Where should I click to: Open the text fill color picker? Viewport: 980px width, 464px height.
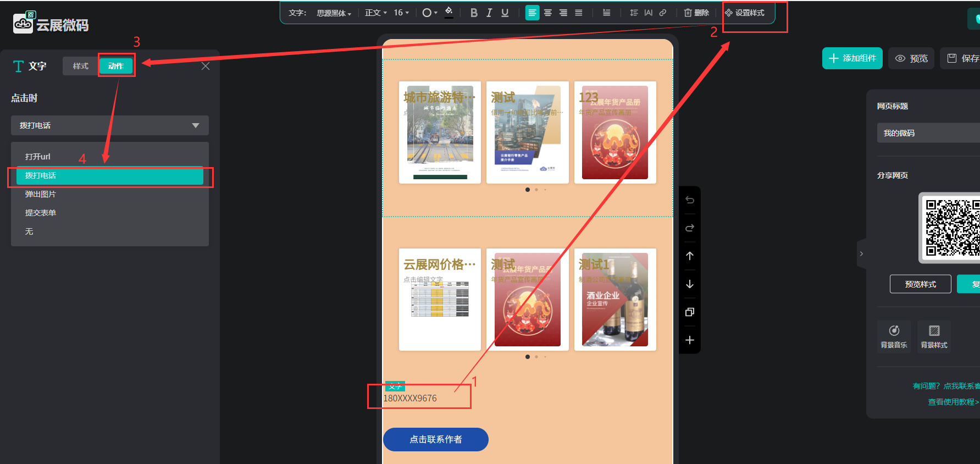(449, 12)
